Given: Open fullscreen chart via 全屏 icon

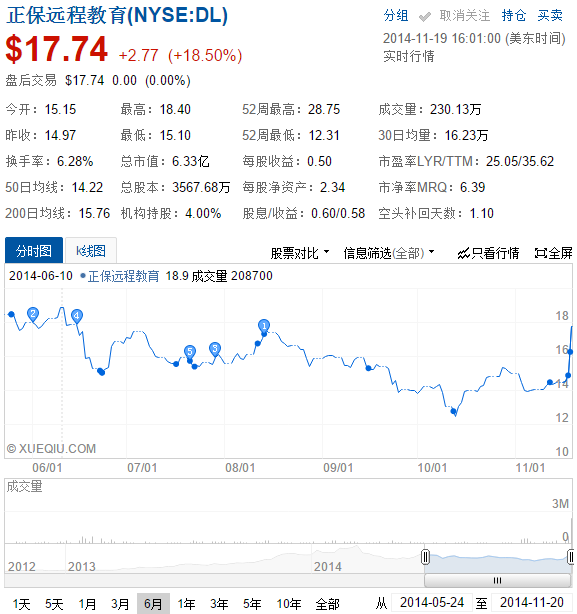Looking at the screenshot, I should (x=554, y=253).
